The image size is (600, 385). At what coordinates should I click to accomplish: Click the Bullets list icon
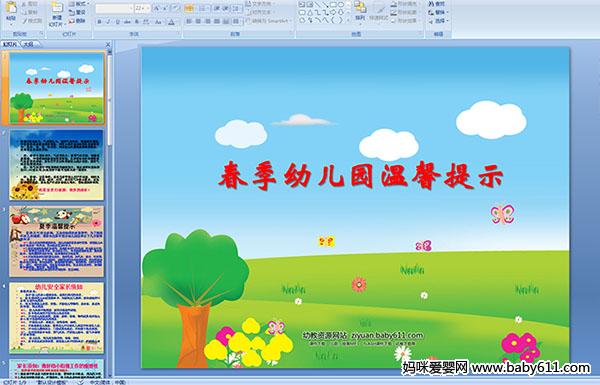point(189,8)
